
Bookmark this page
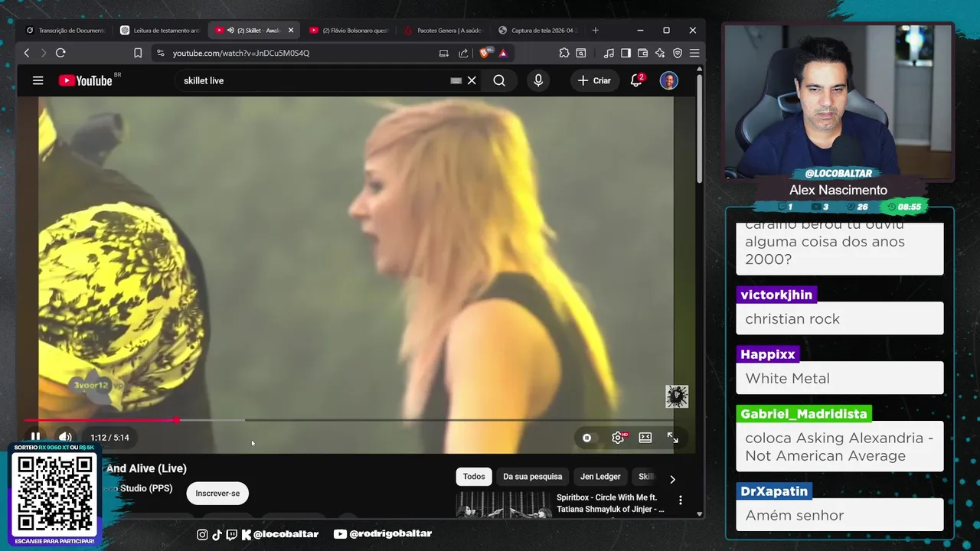tap(138, 53)
